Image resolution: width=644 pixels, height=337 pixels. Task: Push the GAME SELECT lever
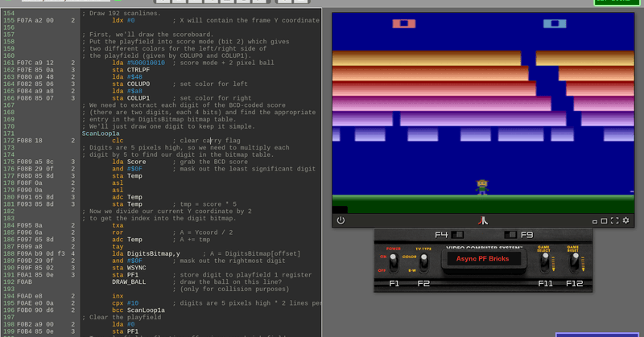click(545, 262)
